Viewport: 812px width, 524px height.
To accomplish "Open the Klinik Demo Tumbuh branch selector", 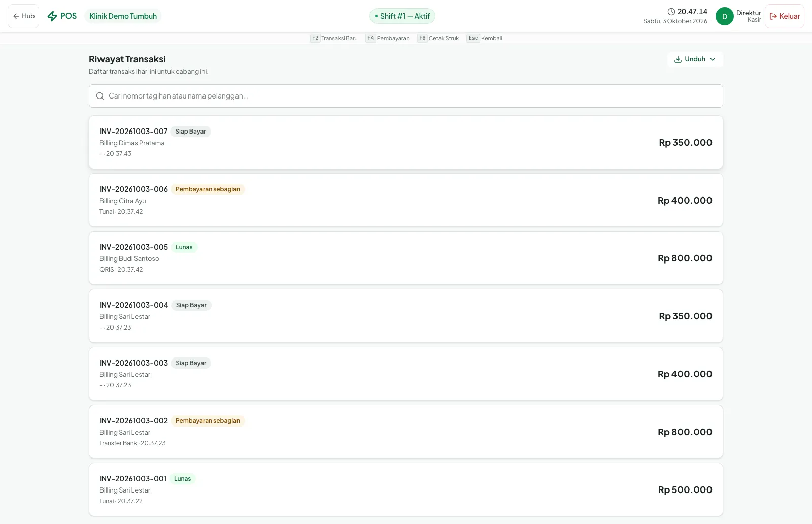I will [x=123, y=16].
